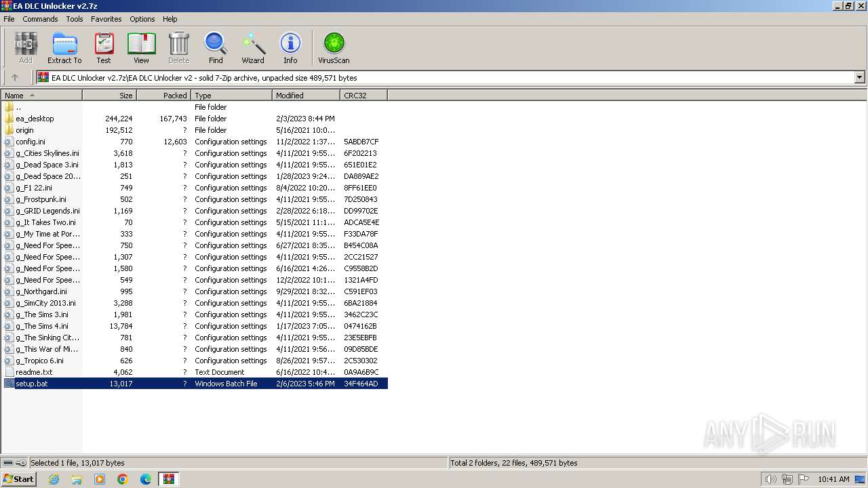The width and height of the screenshot is (868, 488).
Task: Click the readme.txt document icon
Action: (x=9, y=372)
